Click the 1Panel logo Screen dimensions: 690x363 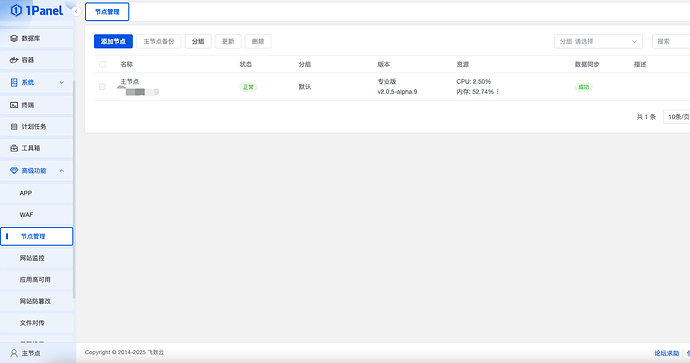37,11
